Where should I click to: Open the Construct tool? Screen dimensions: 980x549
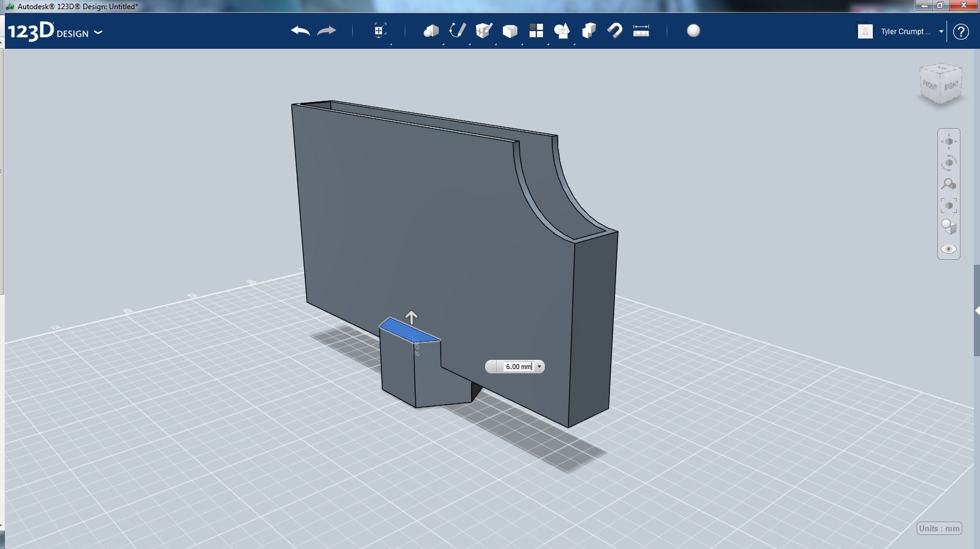(x=484, y=30)
